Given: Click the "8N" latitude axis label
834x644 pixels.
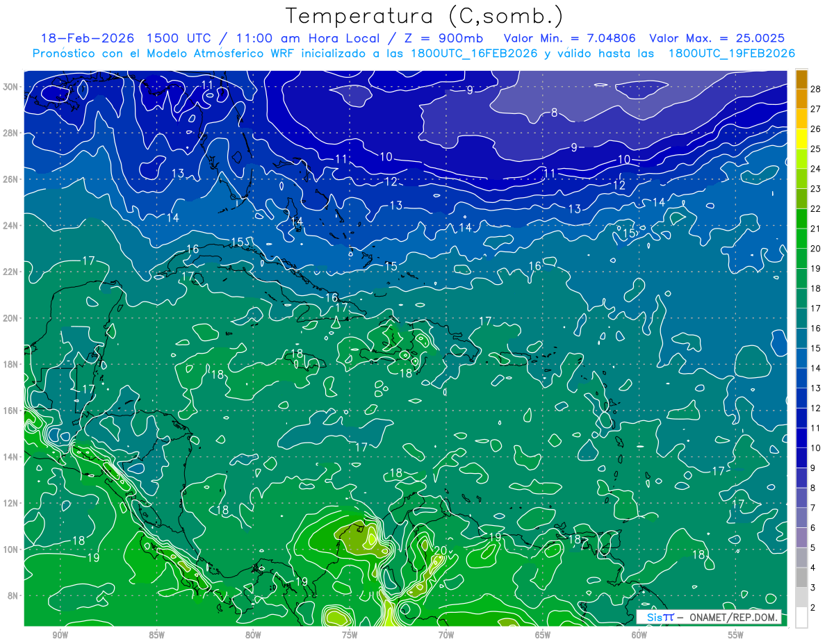Looking at the screenshot, I should pos(13,595).
